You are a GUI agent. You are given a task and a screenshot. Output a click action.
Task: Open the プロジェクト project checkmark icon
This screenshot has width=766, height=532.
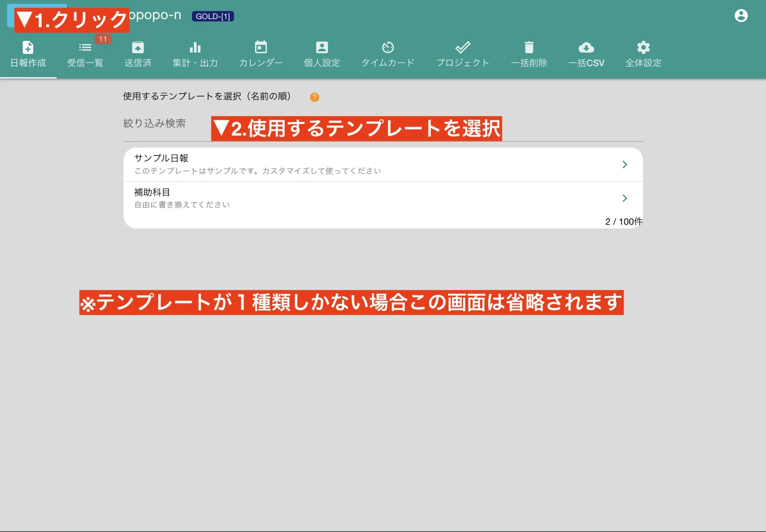click(x=463, y=47)
